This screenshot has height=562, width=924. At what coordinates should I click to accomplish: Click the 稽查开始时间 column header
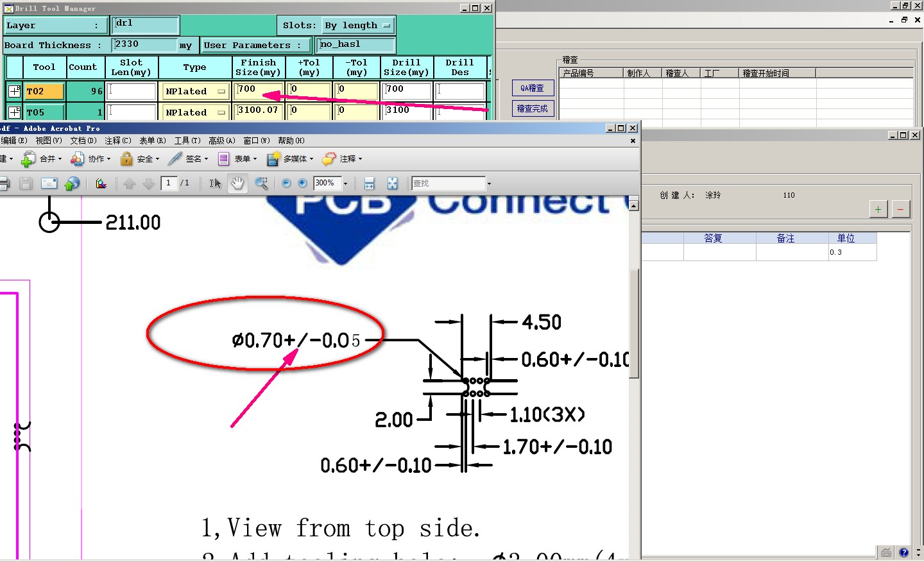point(777,73)
